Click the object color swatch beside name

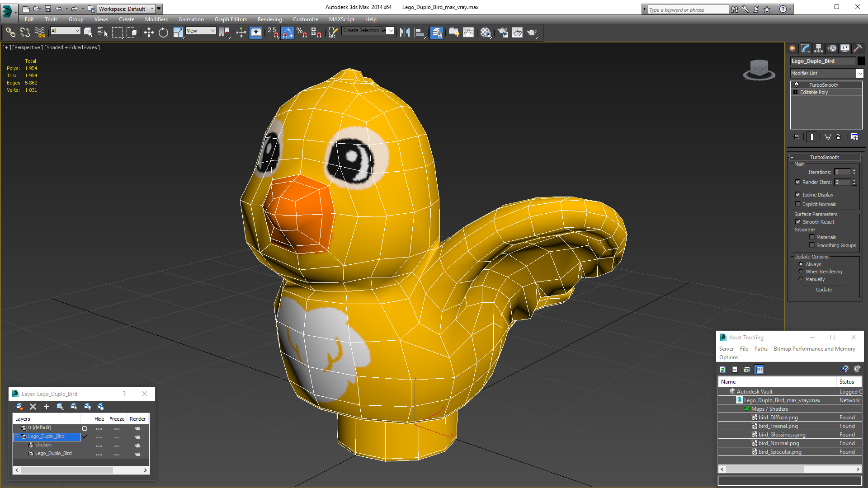point(861,61)
